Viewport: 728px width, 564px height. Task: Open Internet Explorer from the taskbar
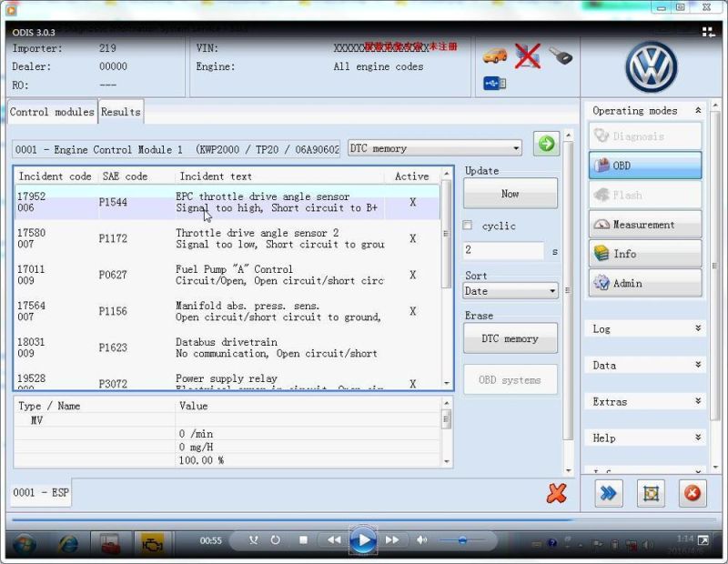pyautogui.click(x=68, y=544)
